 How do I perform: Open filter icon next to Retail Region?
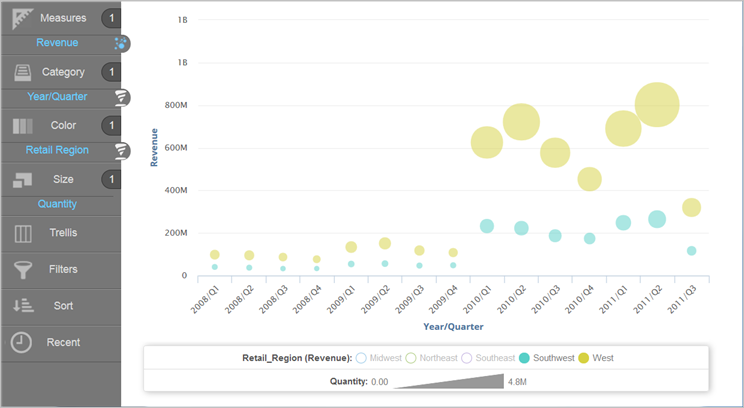121,151
